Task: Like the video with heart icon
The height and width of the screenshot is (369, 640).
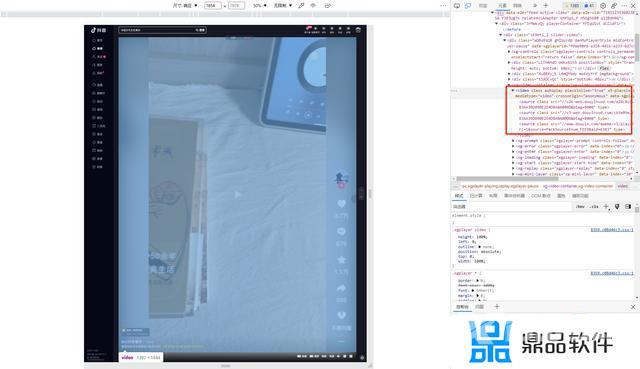Action: pos(341,203)
